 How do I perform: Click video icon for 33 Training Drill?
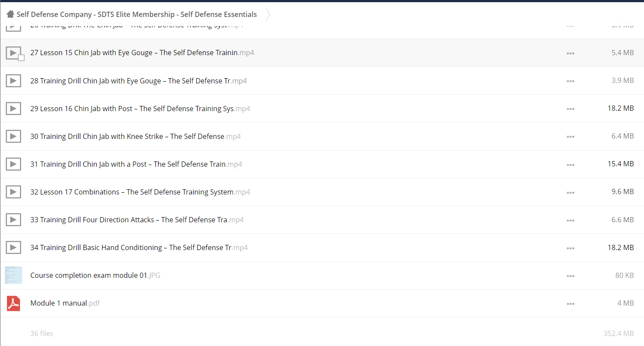click(13, 220)
